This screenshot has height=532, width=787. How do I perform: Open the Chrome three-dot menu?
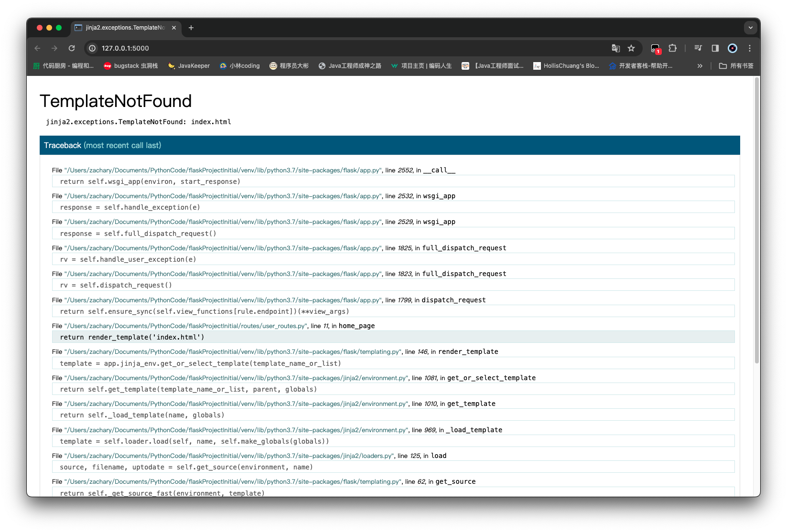click(750, 48)
